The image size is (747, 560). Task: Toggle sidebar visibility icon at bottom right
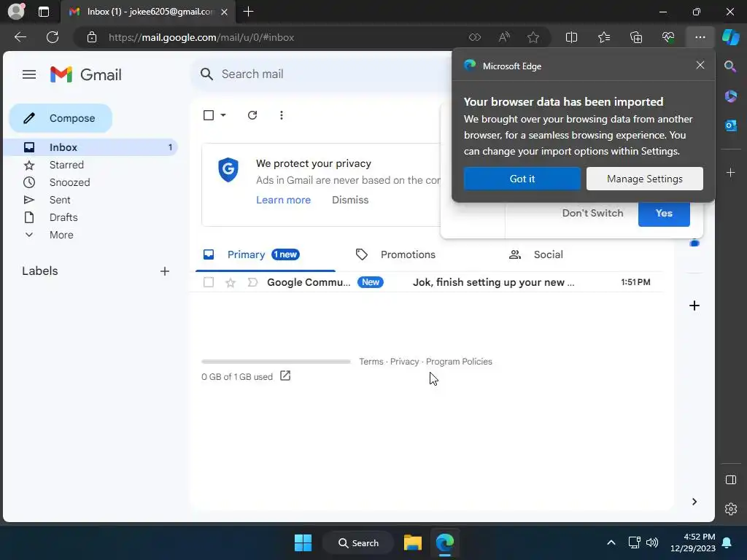731,480
